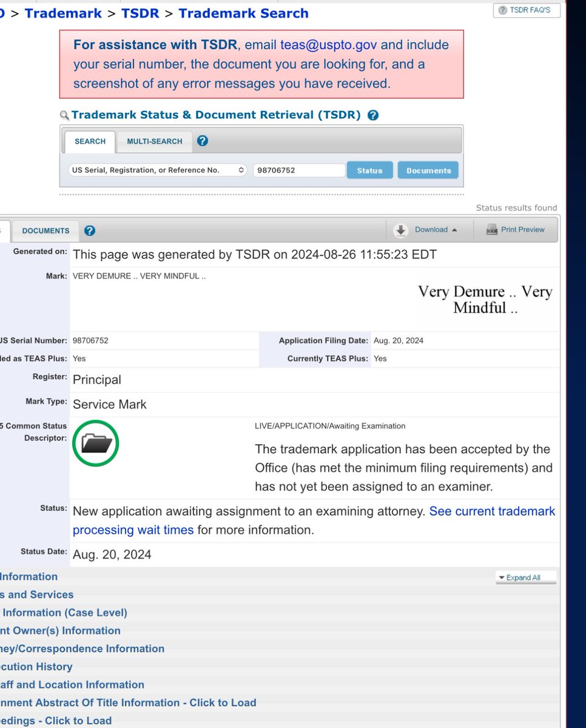Click the Currently TEAS Plus Yes value

380,359
